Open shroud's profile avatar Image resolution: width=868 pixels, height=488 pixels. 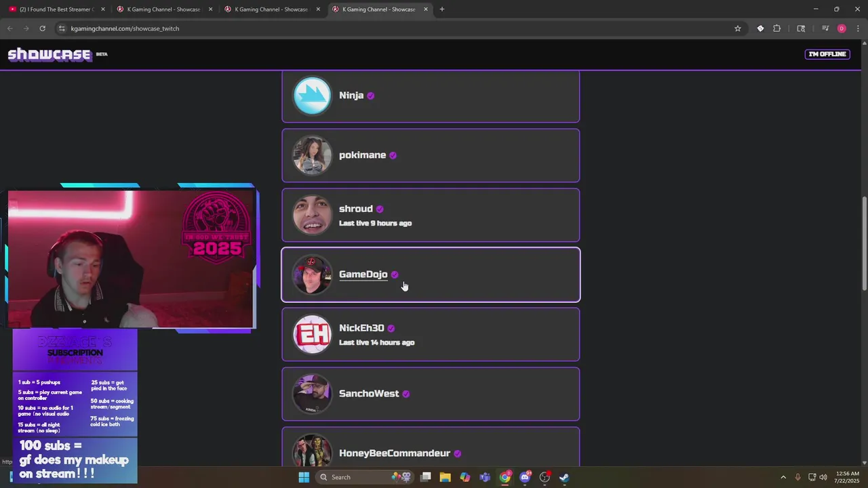coord(312,215)
